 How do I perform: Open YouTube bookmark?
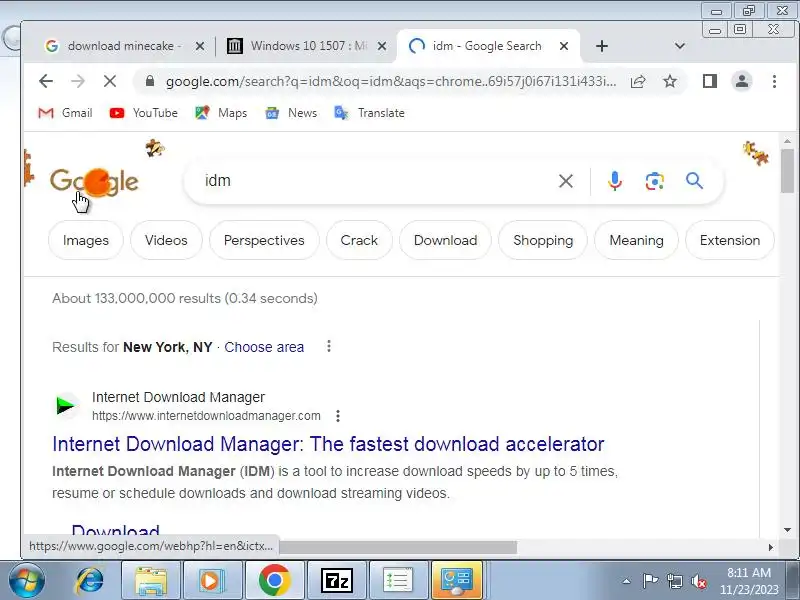tap(144, 113)
